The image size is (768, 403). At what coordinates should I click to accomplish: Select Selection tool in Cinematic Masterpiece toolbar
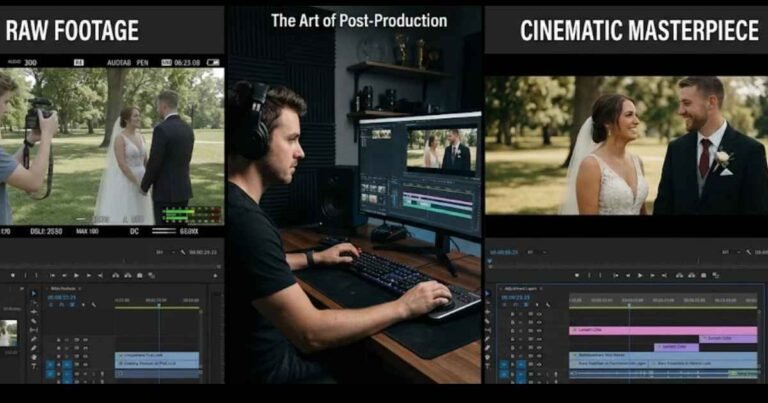click(488, 293)
